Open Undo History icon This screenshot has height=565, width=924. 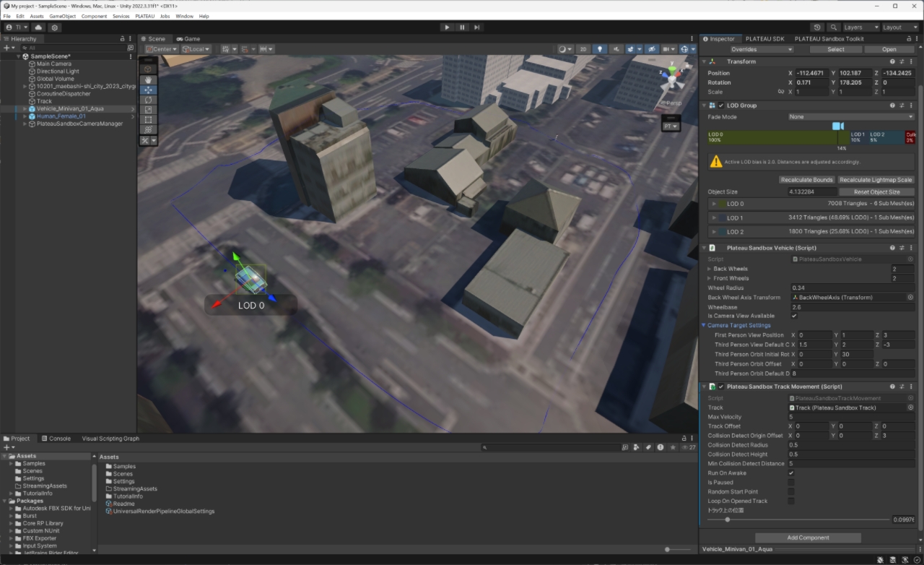(x=817, y=27)
